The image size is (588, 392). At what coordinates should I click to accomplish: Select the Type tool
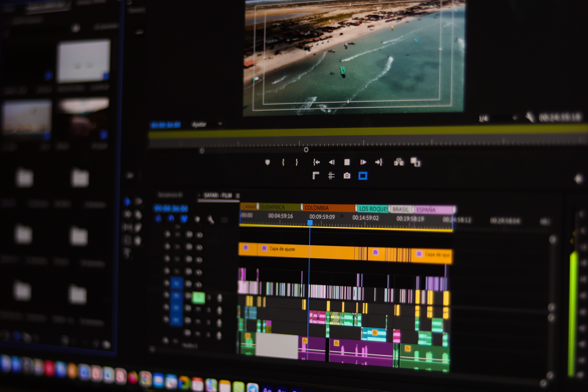coord(127,253)
